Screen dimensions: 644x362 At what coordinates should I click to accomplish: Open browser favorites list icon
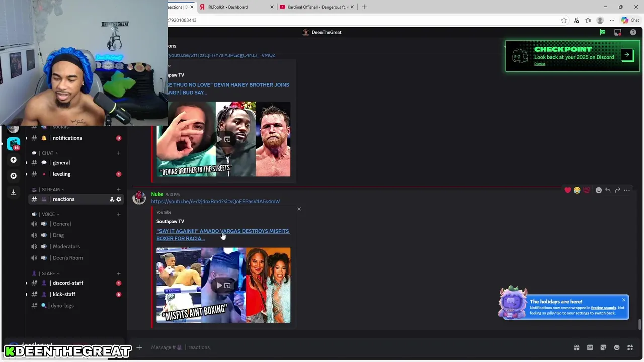click(588, 20)
